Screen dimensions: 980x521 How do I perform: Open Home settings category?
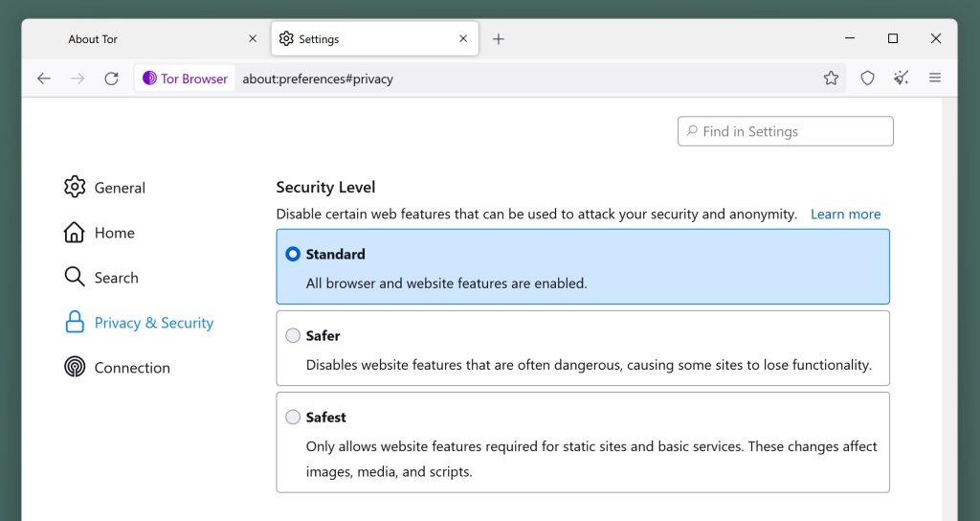tap(100, 232)
